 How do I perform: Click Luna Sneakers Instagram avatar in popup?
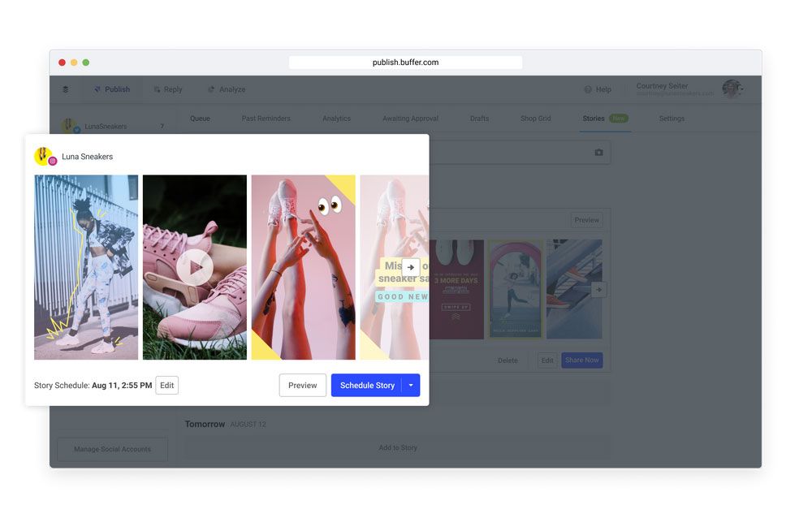coord(45,157)
